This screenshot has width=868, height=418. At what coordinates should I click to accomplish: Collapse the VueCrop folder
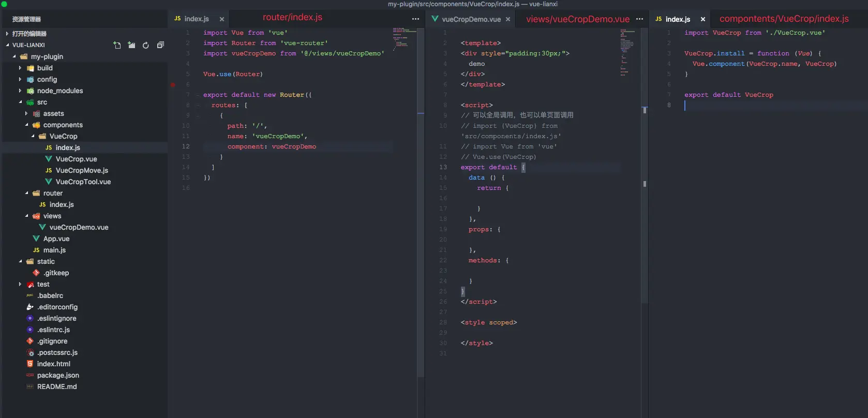(33, 136)
